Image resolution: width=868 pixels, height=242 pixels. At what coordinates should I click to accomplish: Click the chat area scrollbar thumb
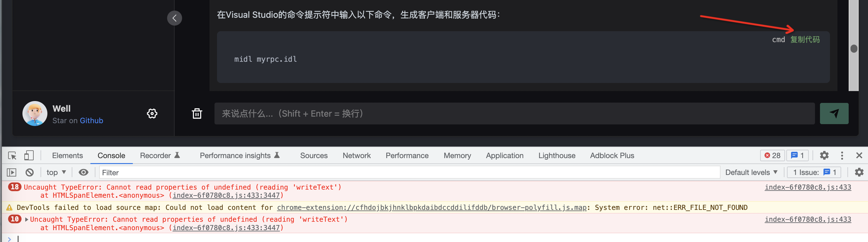click(854, 49)
